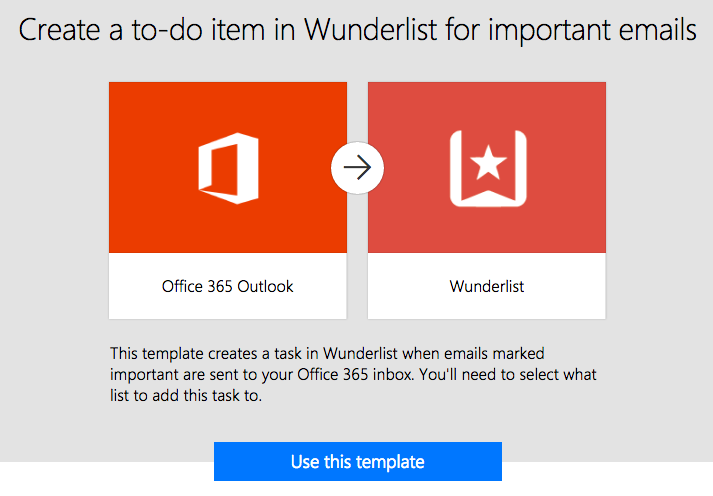The height and width of the screenshot is (496, 713).
Task: Click the "Office 365 Outlook" label
Action: click(228, 286)
